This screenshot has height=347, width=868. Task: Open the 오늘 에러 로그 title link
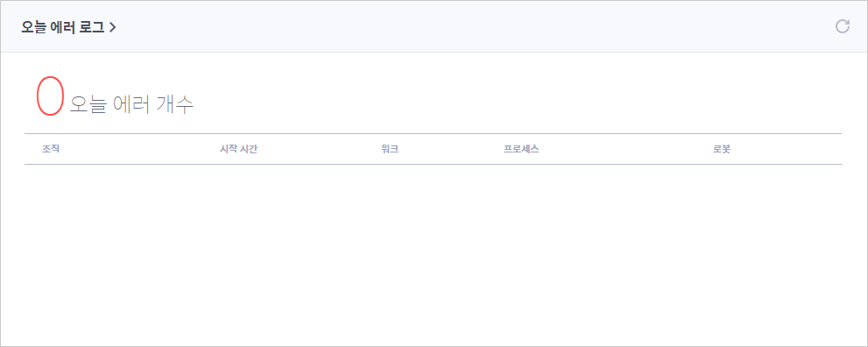pos(62,27)
